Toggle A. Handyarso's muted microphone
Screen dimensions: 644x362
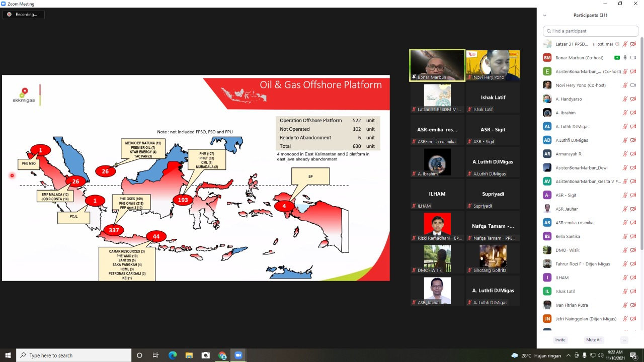(625, 99)
